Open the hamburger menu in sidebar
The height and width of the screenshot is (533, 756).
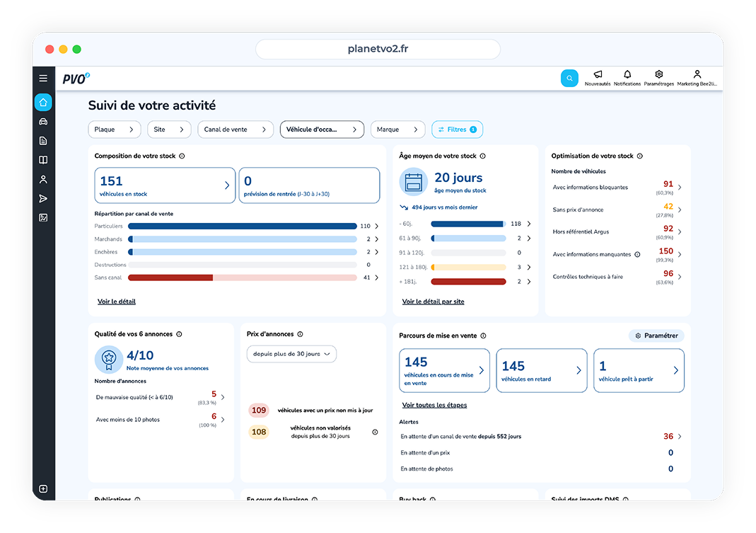(x=43, y=78)
